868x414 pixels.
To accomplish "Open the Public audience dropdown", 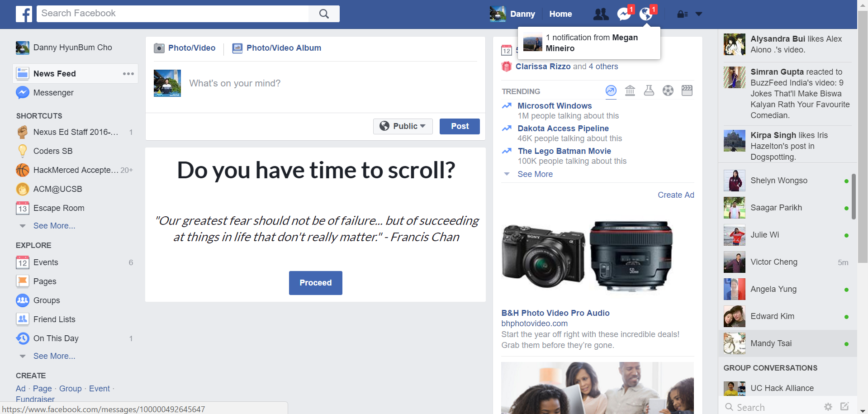I will (x=403, y=126).
